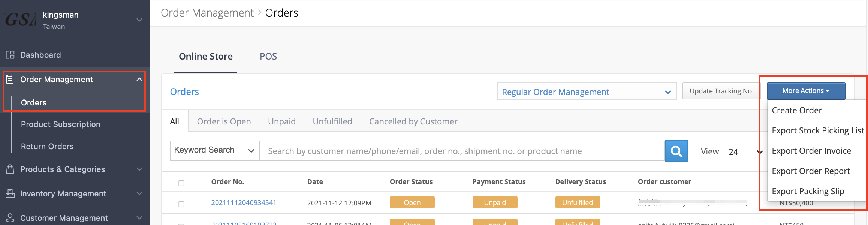Click the GS store logo
868x225 pixels.
[x=20, y=19]
